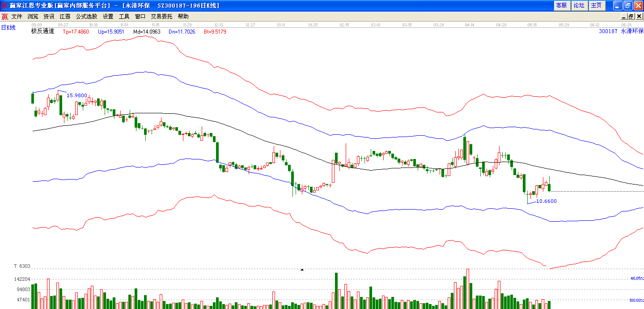The height and width of the screenshot is (309, 644).
Task: Open the 浏览 menu
Action: pyautogui.click(x=33, y=17)
